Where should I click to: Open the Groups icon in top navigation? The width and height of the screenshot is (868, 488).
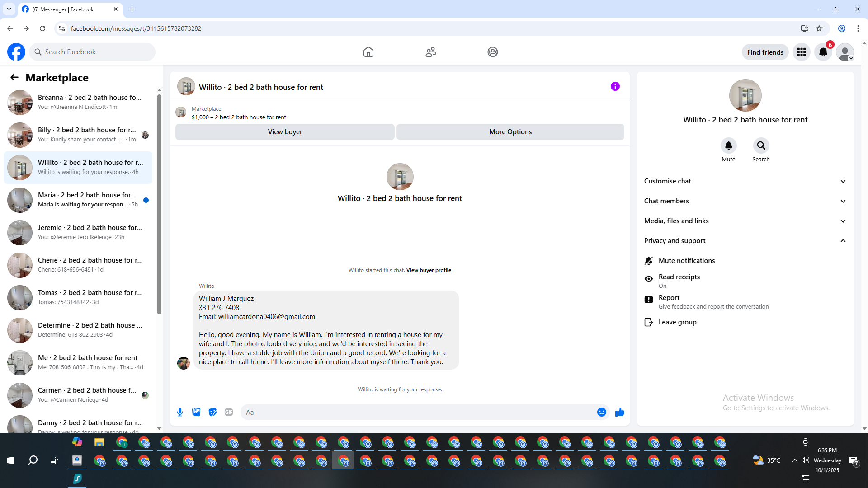click(x=493, y=52)
